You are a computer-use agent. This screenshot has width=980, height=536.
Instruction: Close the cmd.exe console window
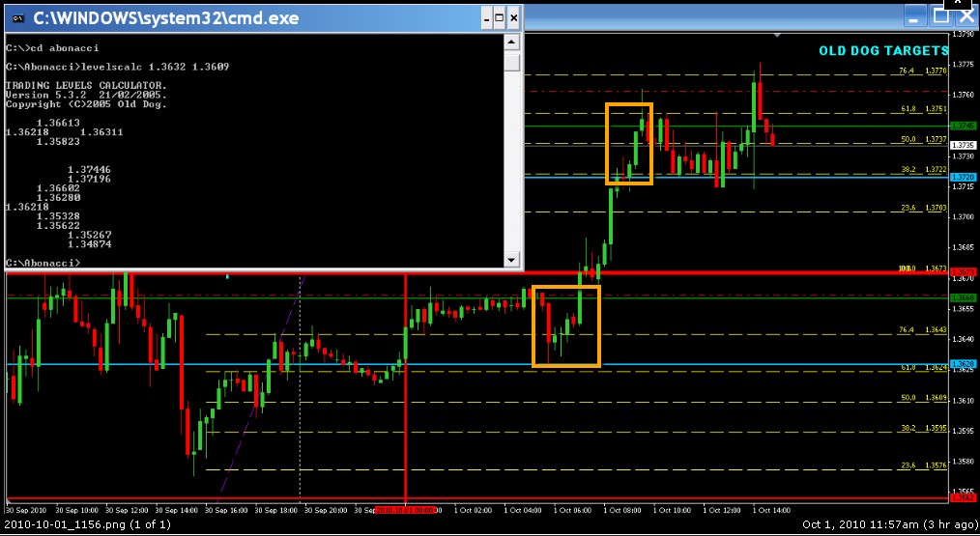click(x=514, y=18)
